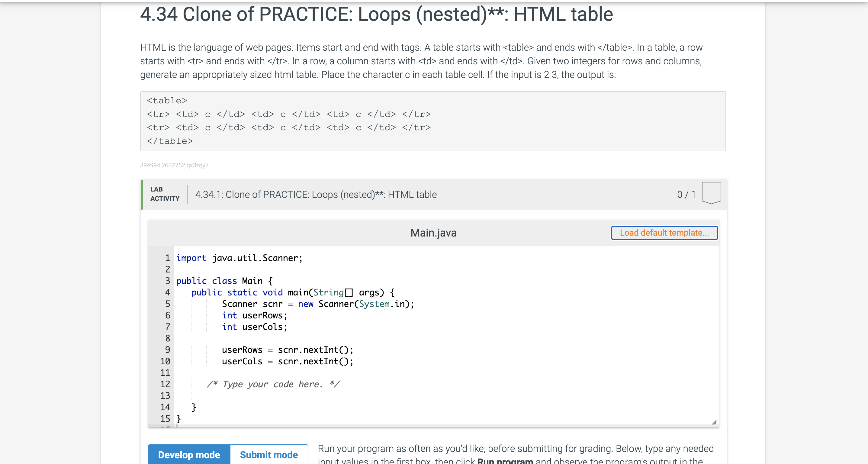
Task: Click the code editor resize handle in the corner
Action: [x=714, y=422]
